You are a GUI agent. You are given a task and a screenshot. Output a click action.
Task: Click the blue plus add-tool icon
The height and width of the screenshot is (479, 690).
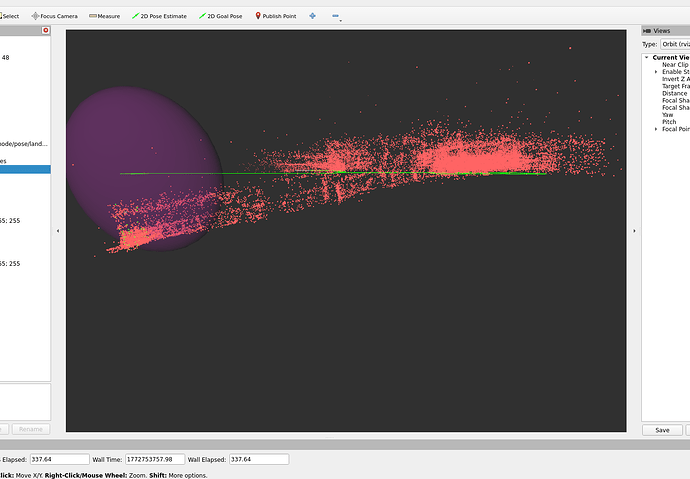[312, 16]
